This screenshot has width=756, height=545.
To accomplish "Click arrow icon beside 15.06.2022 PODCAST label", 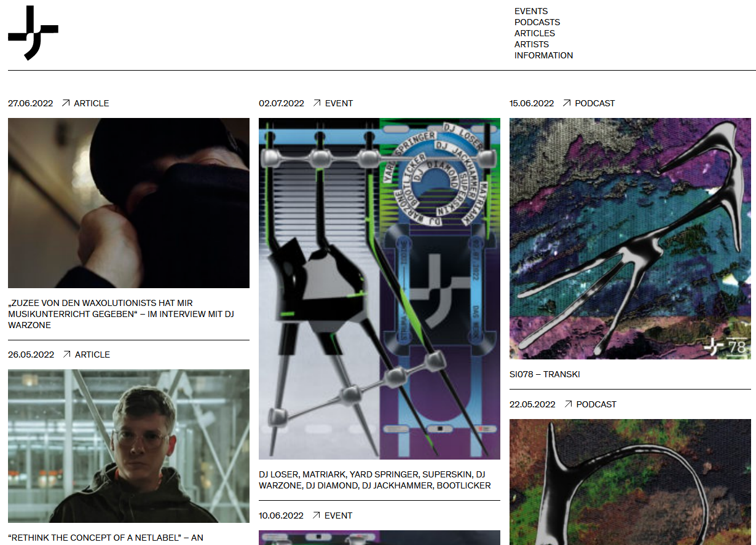I will (x=567, y=103).
